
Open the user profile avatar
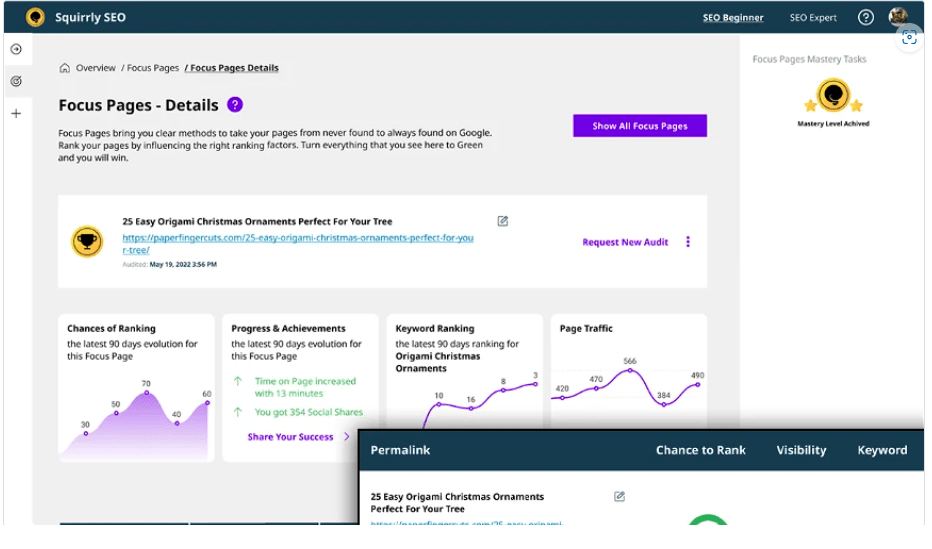[898, 16]
